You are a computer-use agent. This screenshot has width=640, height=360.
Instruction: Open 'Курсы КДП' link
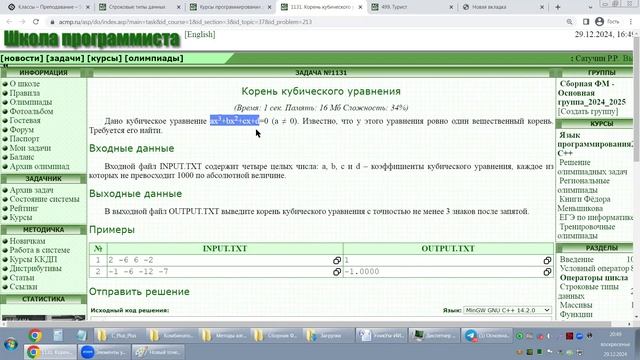[33, 260]
